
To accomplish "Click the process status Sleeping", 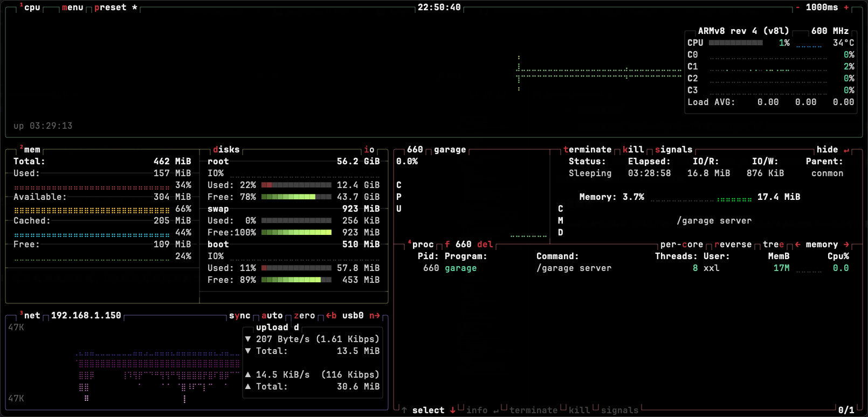I will (x=590, y=173).
